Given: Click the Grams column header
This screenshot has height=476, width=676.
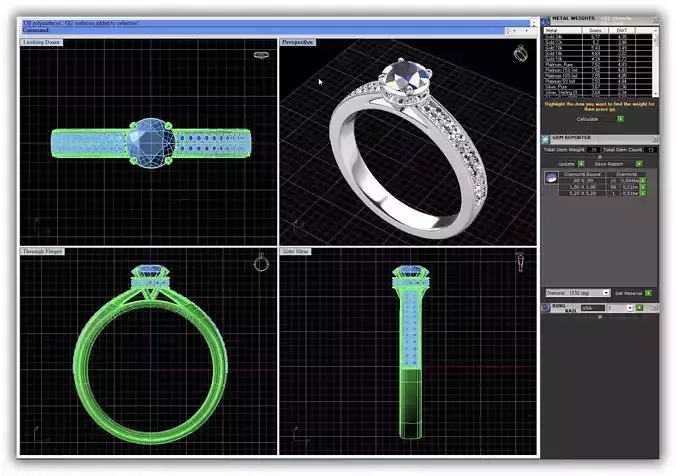Looking at the screenshot, I should click(x=595, y=31).
